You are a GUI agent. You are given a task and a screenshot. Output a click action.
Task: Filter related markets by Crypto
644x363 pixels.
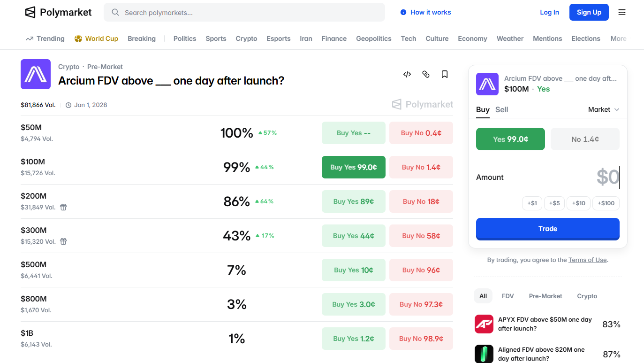[587, 296]
